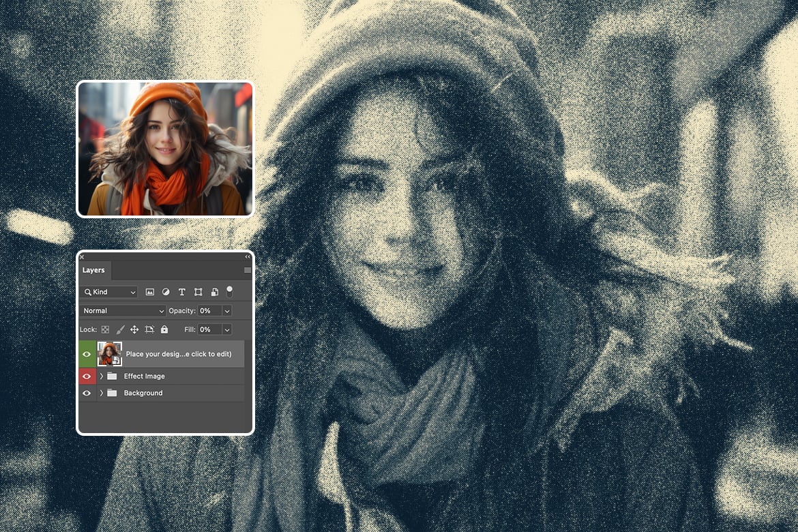Hide the Effect Image group

pyautogui.click(x=87, y=376)
